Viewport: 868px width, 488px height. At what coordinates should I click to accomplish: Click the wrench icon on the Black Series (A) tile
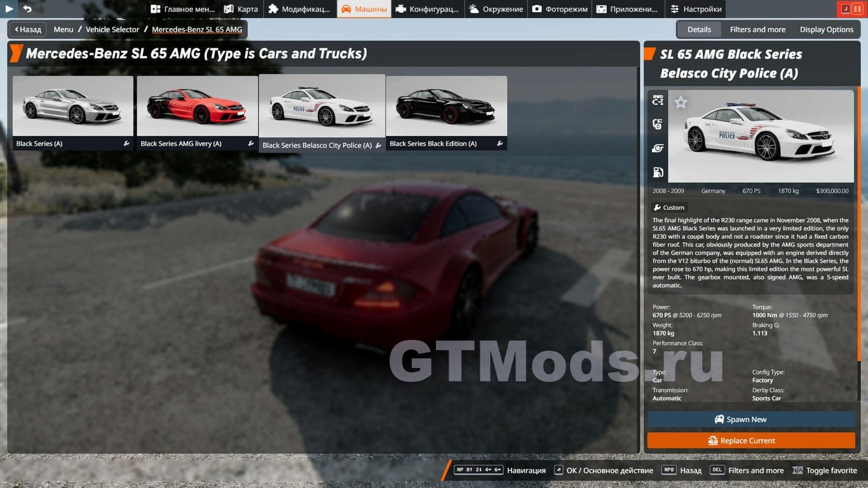pyautogui.click(x=126, y=144)
